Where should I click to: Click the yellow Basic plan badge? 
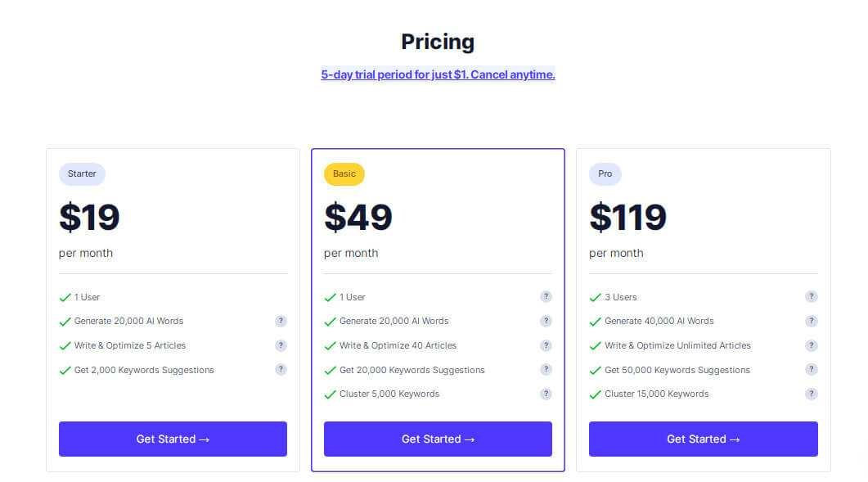(x=344, y=173)
